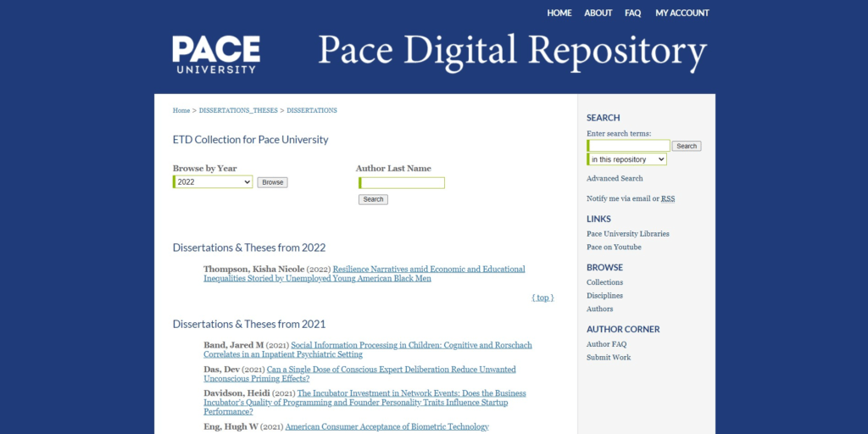Open the Resilience Narratives dissertation link
Image resolution: width=868 pixels, height=434 pixels.
click(x=364, y=274)
